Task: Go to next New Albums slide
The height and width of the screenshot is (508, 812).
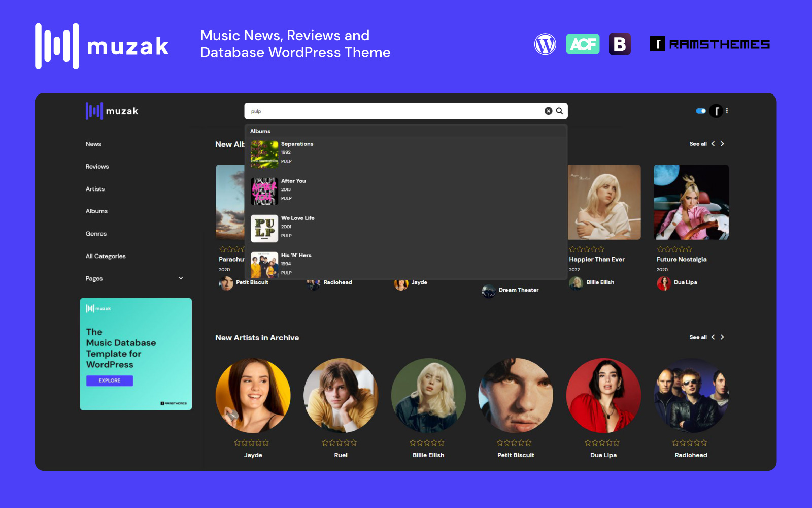Action: [x=722, y=144]
